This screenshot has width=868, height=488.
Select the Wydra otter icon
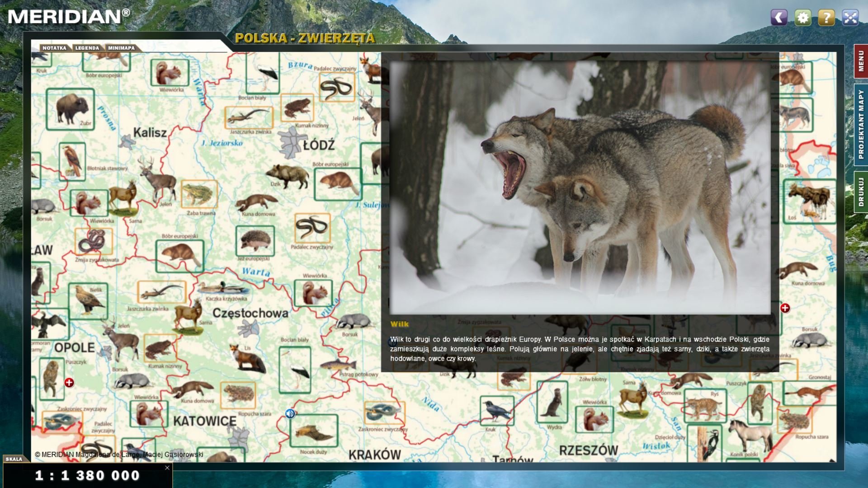pyautogui.click(x=552, y=402)
